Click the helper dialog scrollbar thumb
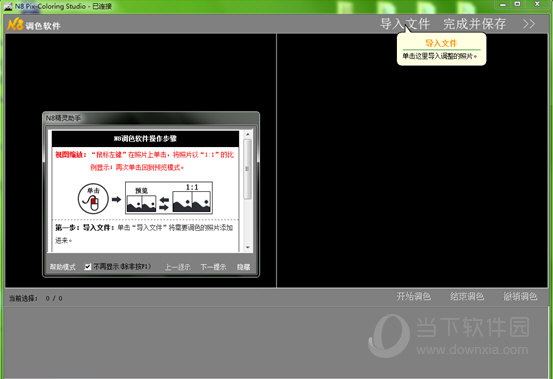 pyautogui.click(x=248, y=169)
